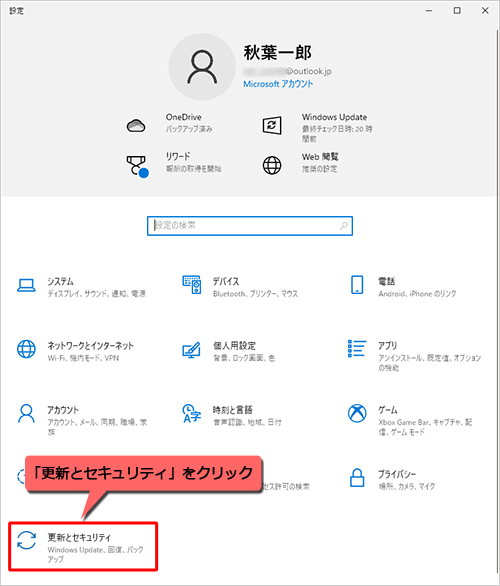Viewport: 500px width, 586px height.
Task: Close the 設定 window
Action: point(485,10)
